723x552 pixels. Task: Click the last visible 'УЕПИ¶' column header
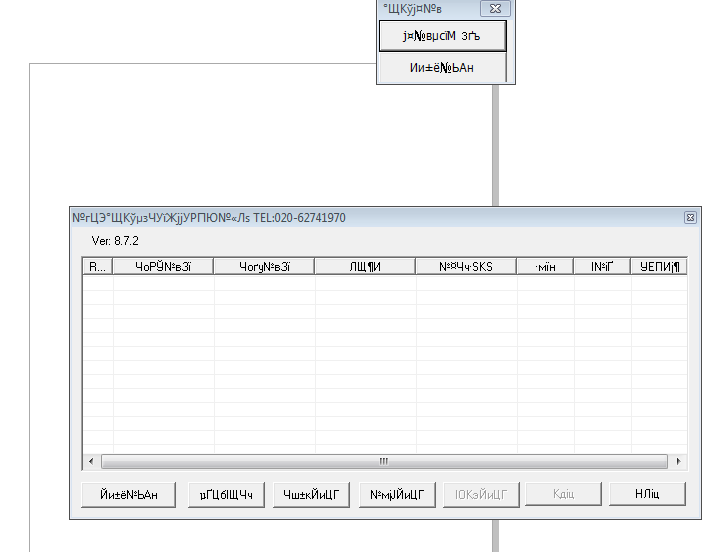tap(658, 266)
